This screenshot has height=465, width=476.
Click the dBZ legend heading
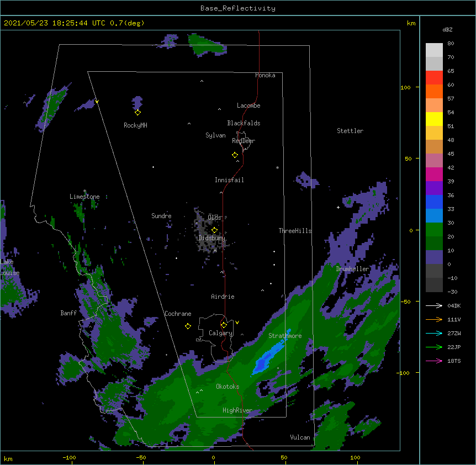point(447,30)
